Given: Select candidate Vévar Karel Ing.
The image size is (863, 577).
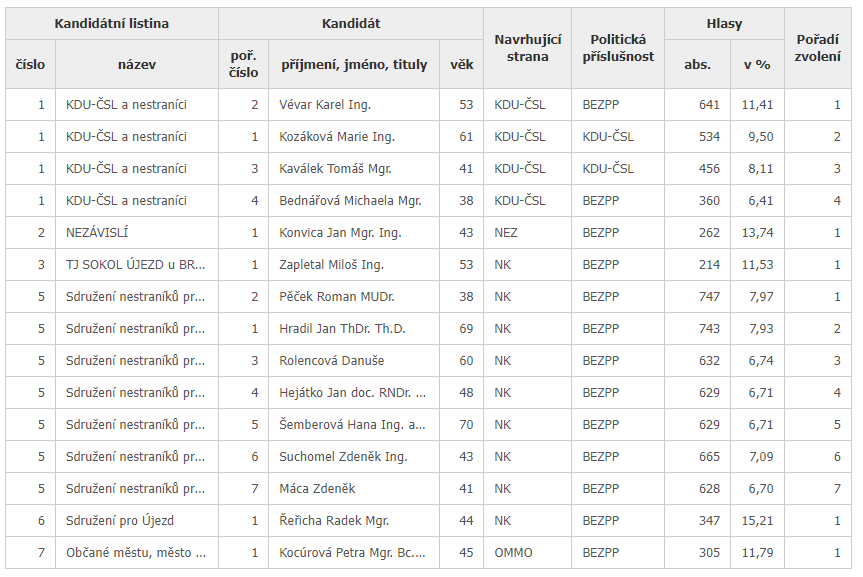Looking at the screenshot, I should (x=325, y=104).
